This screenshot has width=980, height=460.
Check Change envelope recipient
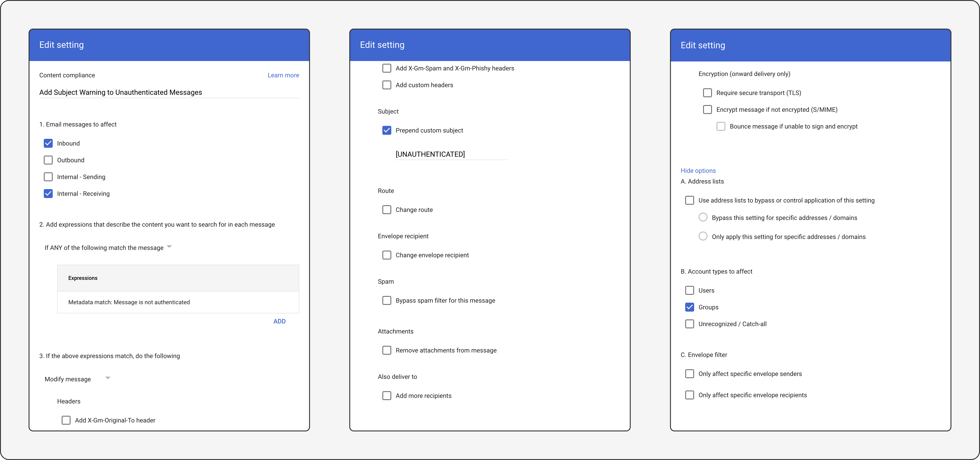[x=387, y=255]
